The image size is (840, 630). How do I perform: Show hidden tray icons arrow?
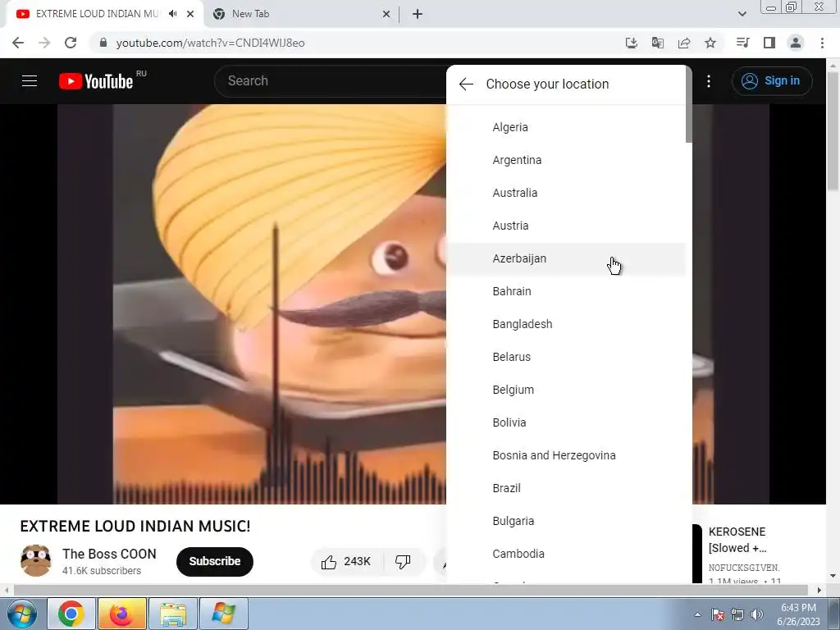click(697, 614)
